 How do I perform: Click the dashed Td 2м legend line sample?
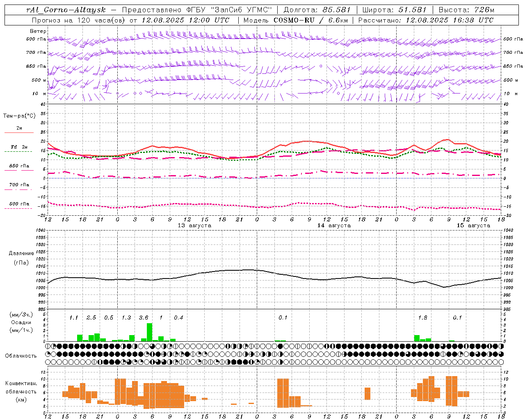(x=18, y=151)
